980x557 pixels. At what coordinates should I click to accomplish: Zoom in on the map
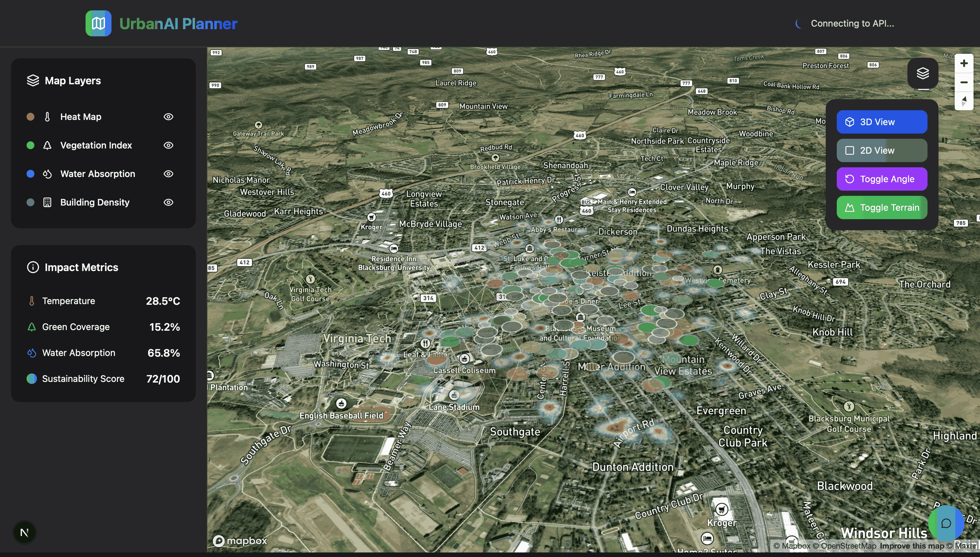pyautogui.click(x=963, y=63)
